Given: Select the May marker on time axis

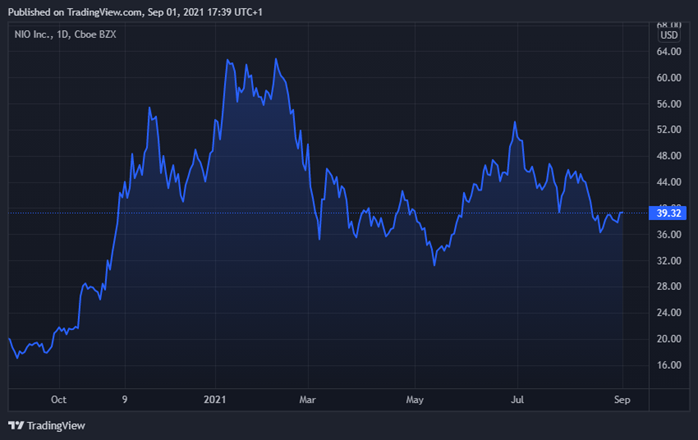Looking at the screenshot, I should click(415, 398).
